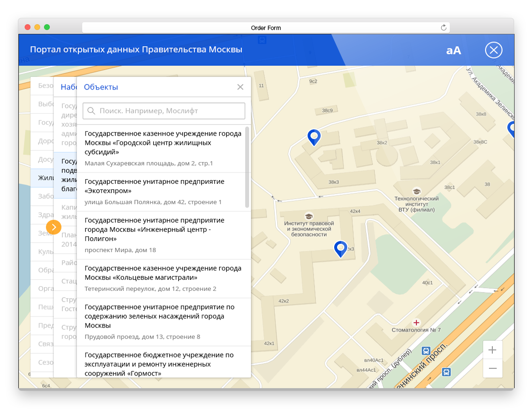Click the address улица Большая Полянка, дом 42
This screenshot has height=409, width=532.
[x=153, y=202]
